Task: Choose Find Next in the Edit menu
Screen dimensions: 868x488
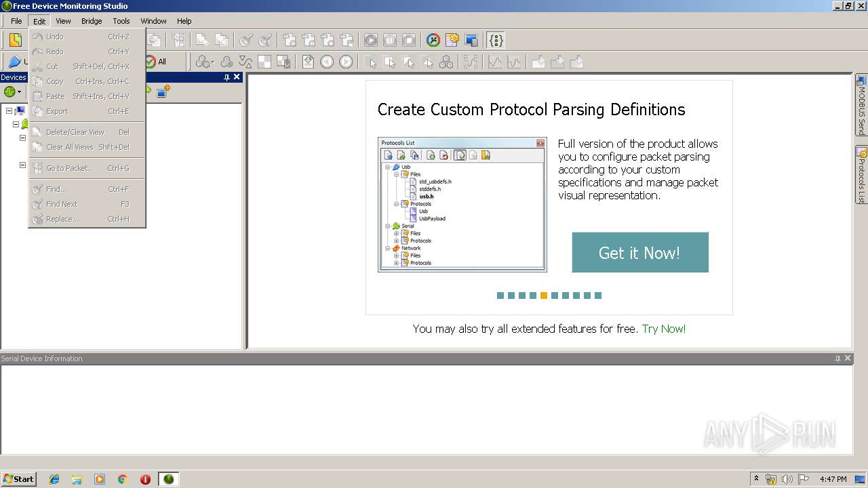Action: coord(87,204)
